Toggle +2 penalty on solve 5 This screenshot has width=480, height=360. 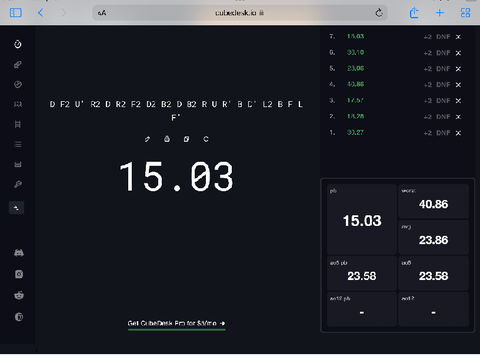click(428, 69)
